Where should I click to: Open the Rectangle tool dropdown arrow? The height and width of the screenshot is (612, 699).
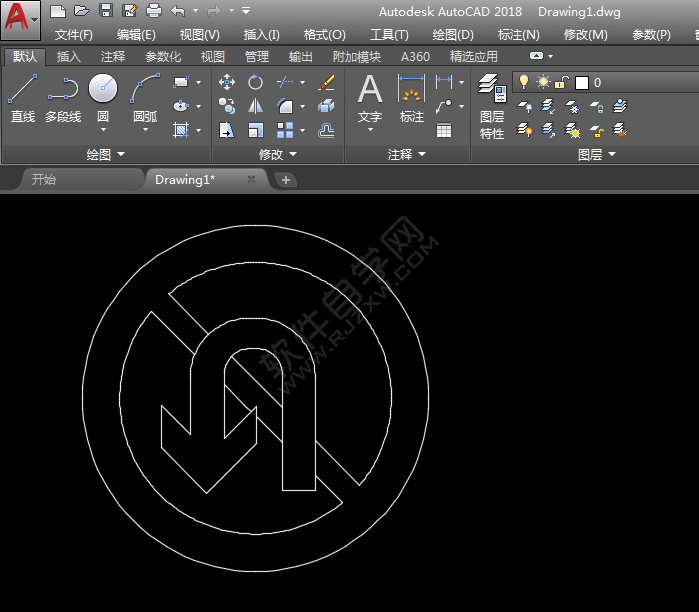198,82
